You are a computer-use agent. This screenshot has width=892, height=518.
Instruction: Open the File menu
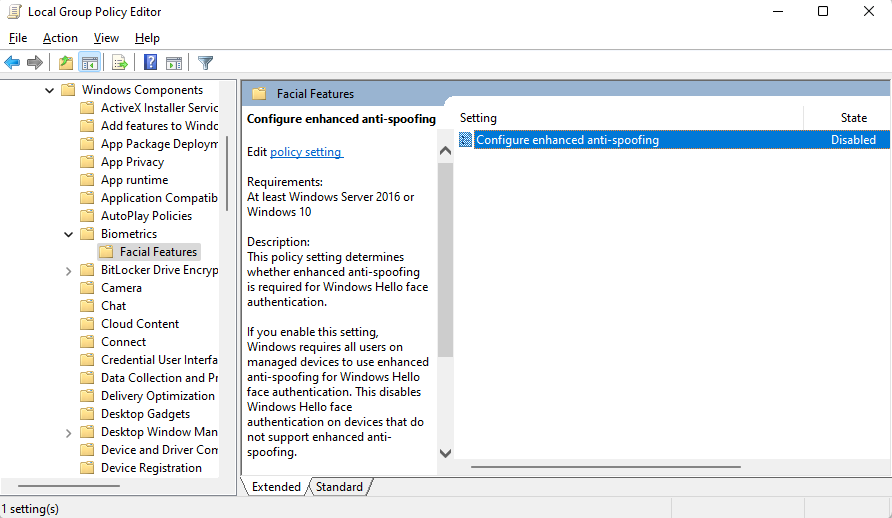coord(18,38)
